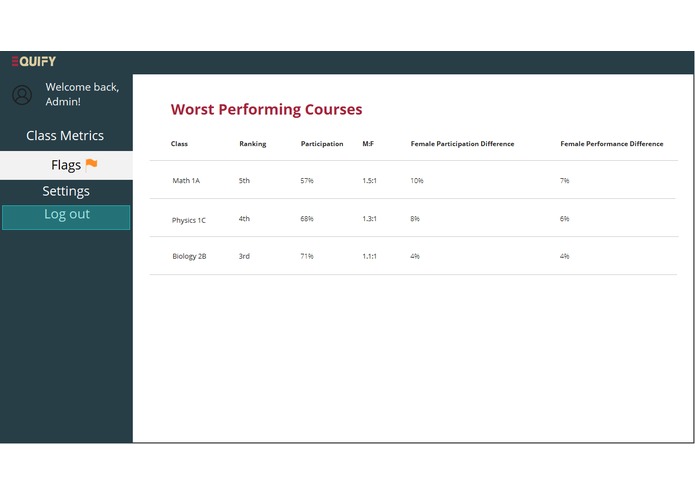Viewport: 695px width, 494px height.
Task: Open the Class Metrics page
Action: coord(65,136)
